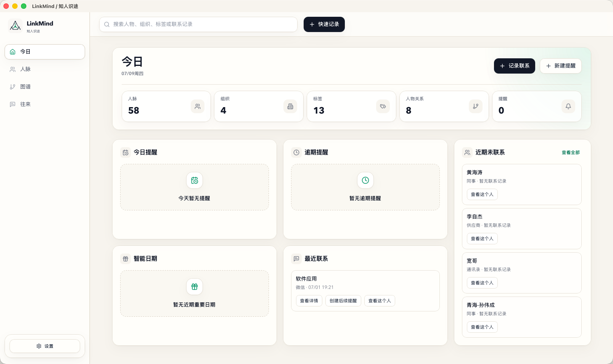This screenshot has height=364, width=613.
Task: Focus the search field for 人物、组织、标签
Action: click(x=198, y=24)
